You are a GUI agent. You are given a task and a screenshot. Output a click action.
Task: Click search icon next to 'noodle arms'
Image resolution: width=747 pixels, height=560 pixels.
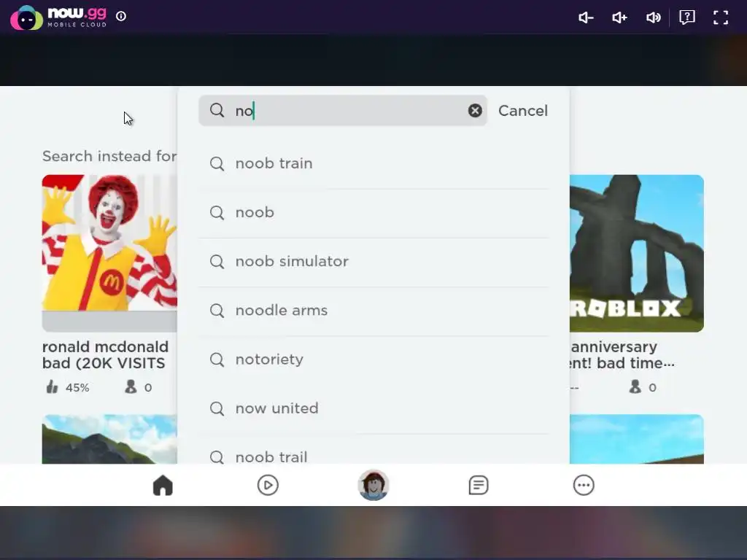tap(217, 311)
